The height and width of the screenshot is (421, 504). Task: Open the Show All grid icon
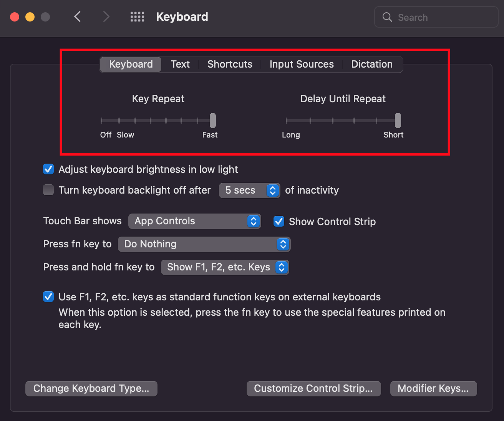click(137, 17)
